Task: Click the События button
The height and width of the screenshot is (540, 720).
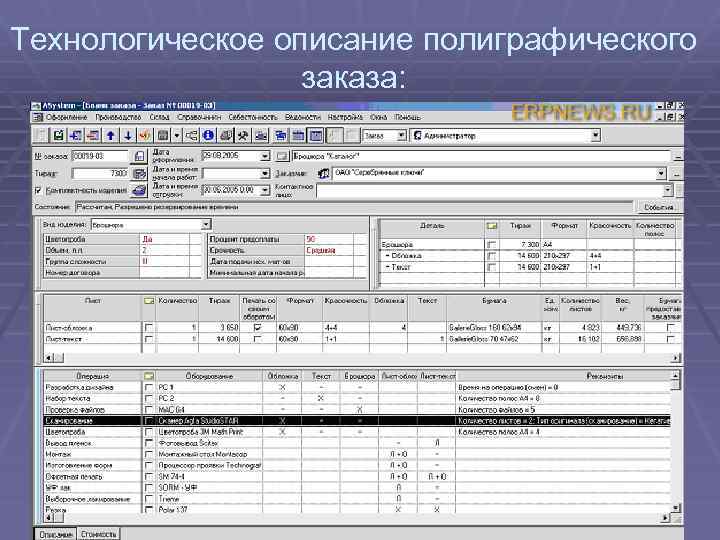Action: [x=658, y=207]
